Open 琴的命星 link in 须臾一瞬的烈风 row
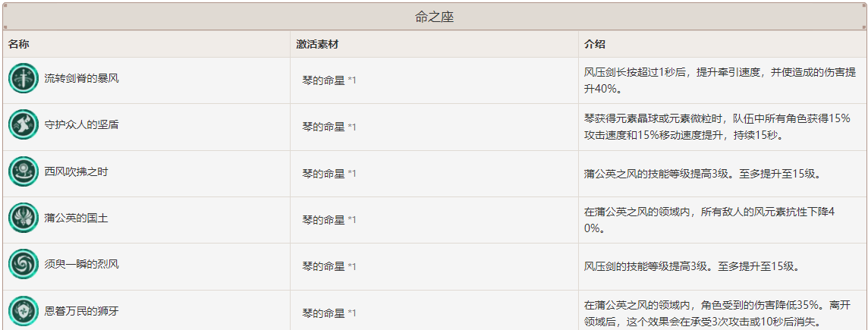This screenshot has width=868, height=330. (324, 266)
